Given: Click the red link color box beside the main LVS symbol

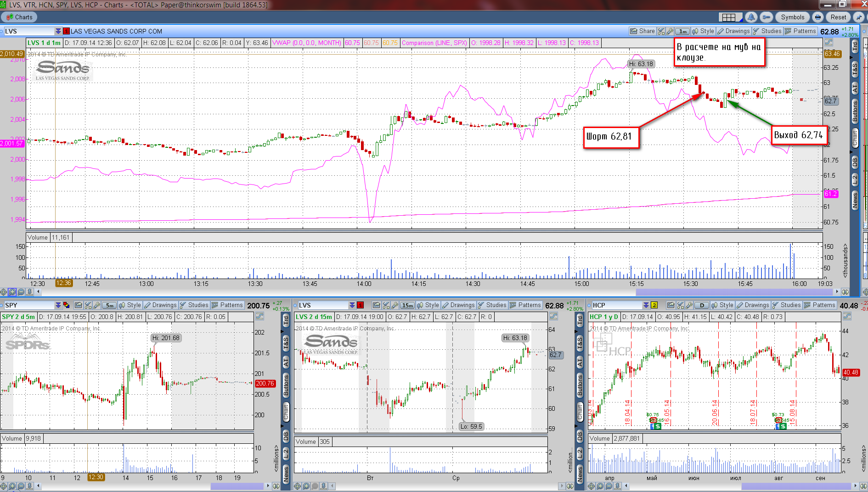Looking at the screenshot, I should [66, 31].
